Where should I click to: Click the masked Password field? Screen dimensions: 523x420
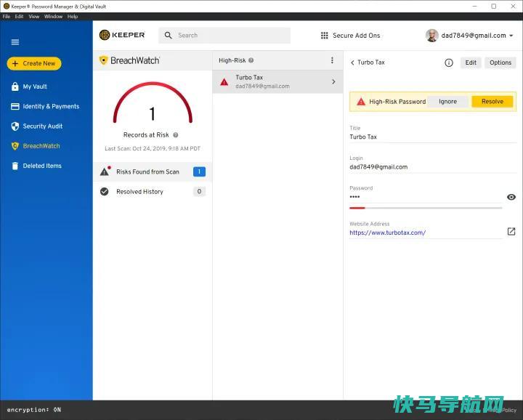click(426, 197)
